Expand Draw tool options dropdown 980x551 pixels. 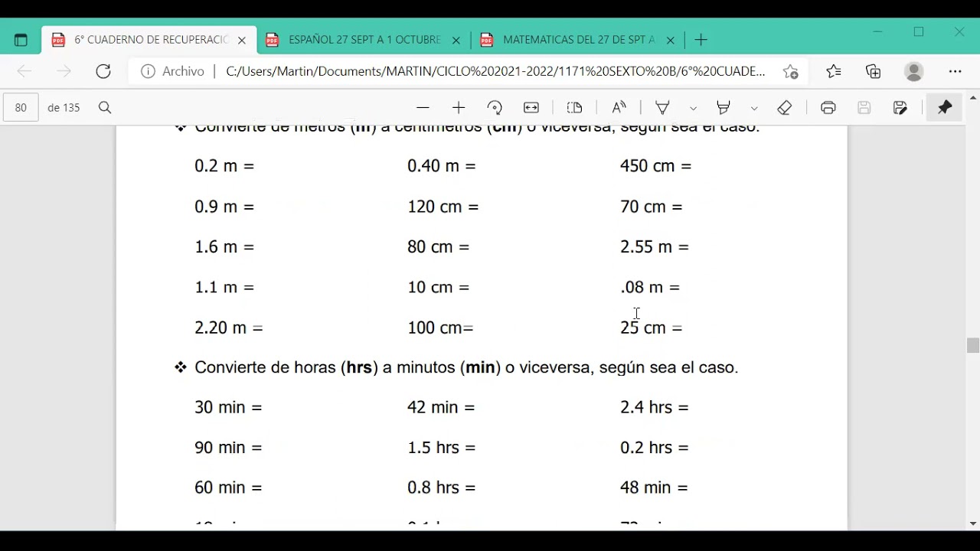coord(693,108)
